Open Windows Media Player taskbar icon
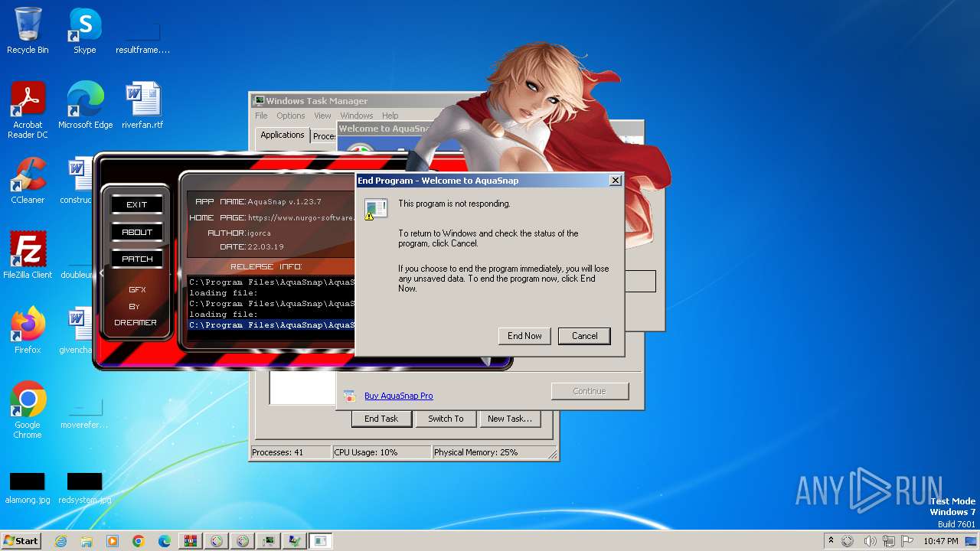This screenshot has width=980, height=551. coord(113,541)
